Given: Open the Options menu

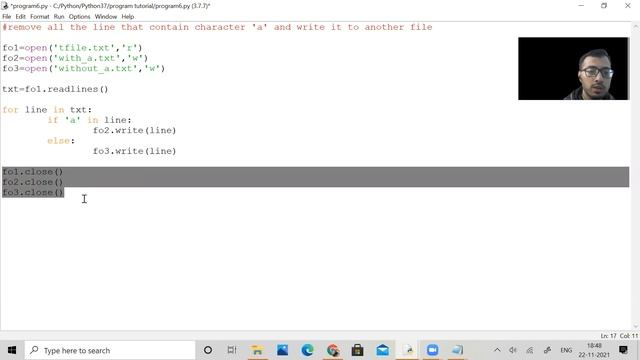Looking at the screenshot, I should pos(79,17).
